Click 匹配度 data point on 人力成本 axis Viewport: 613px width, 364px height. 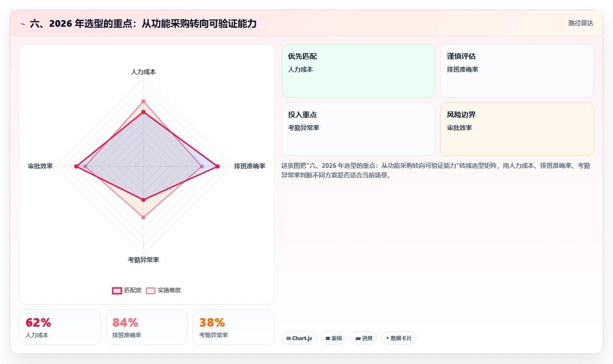(143, 112)
